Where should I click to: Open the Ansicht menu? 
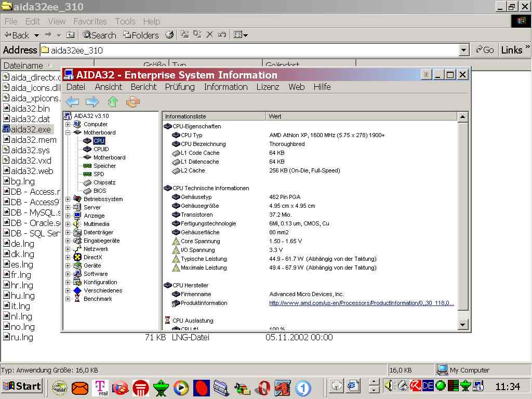click(x=108, y=87)
